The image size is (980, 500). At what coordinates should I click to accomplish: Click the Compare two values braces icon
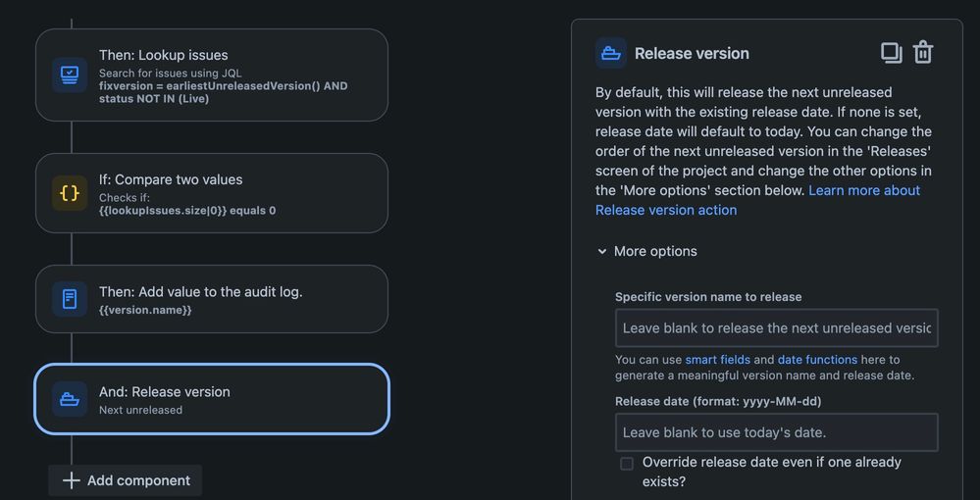(70, 193)
